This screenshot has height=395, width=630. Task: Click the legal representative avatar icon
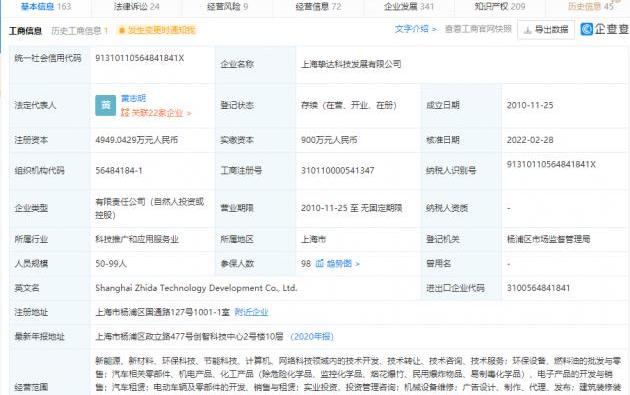tap(105, 105)
